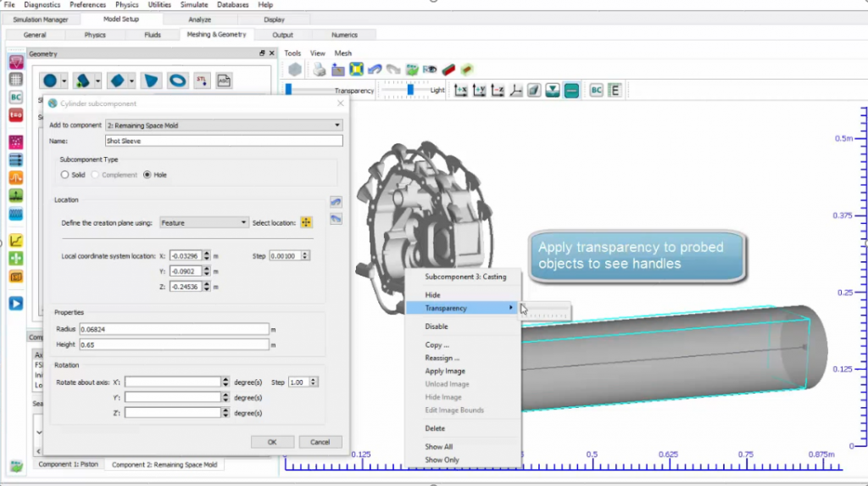
Task: Click the Radius input field
Action: click(x=174, y=329)
